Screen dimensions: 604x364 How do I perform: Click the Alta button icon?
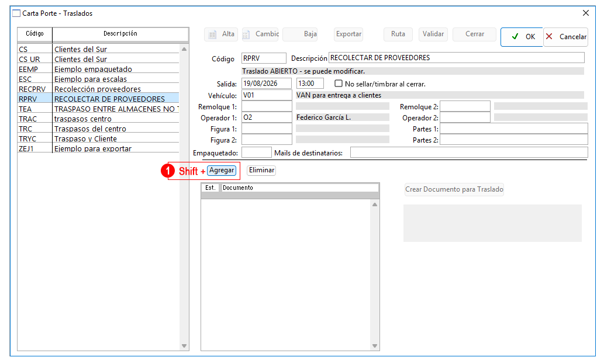point(212,34)
